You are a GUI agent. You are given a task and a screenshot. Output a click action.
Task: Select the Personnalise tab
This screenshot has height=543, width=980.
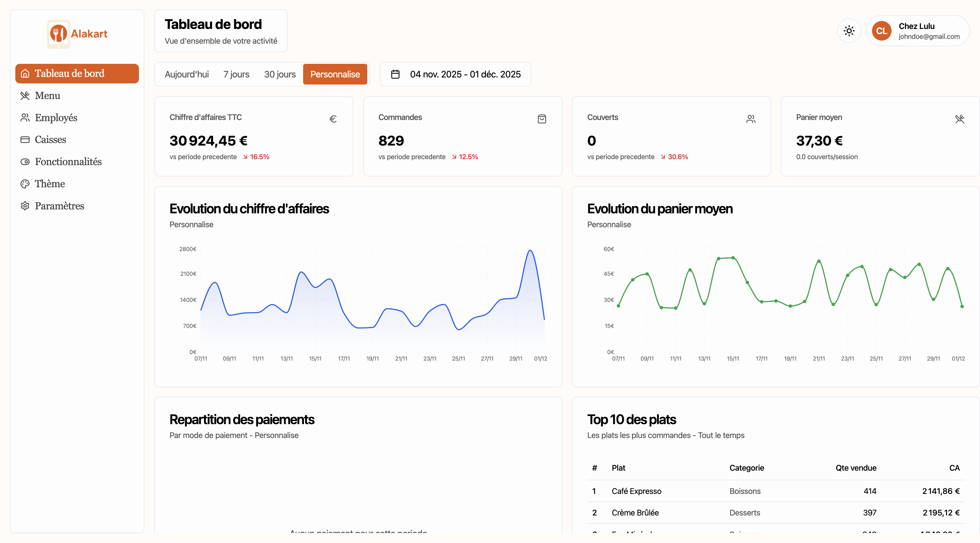pyautogui.click(x=335, y=74)
